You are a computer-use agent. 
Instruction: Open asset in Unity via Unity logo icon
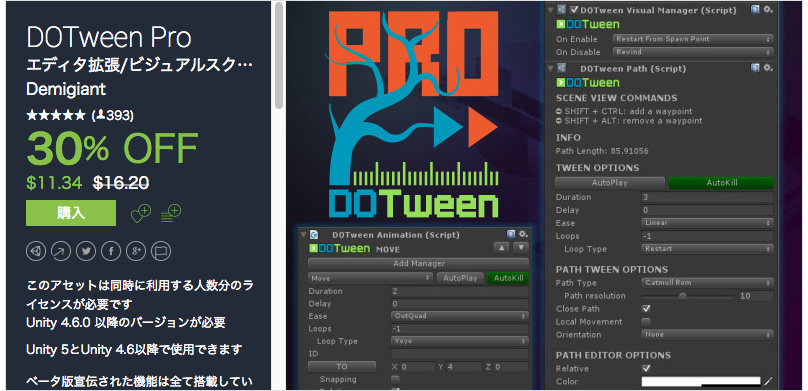pos(36,251)
